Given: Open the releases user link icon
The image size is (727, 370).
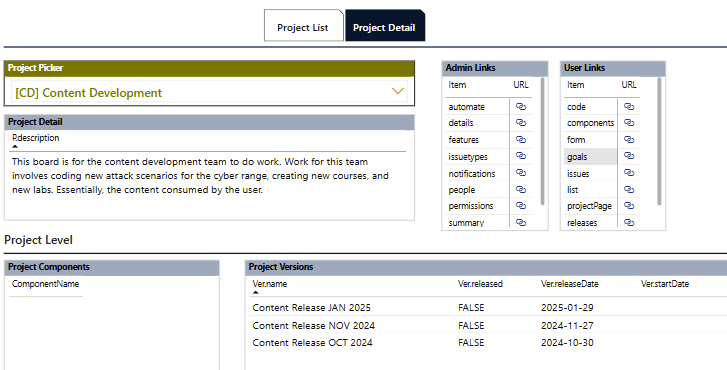Looking at the screenshot, I should 629,223.
